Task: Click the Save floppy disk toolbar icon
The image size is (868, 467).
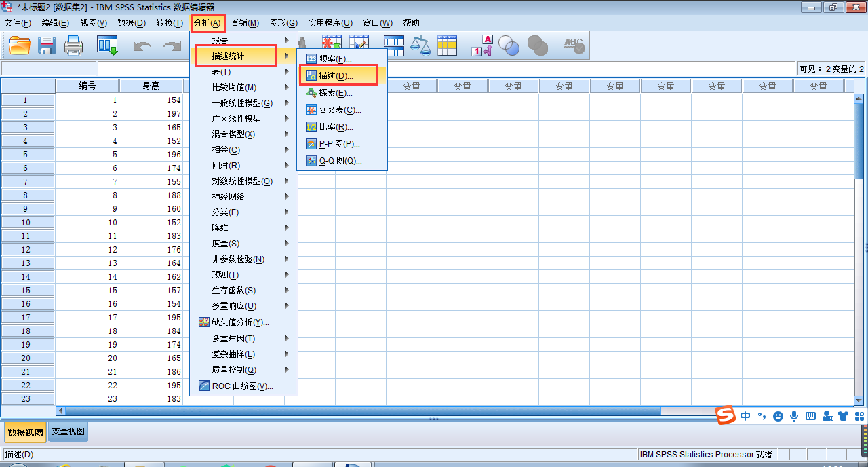Action: tap(47, 45)
